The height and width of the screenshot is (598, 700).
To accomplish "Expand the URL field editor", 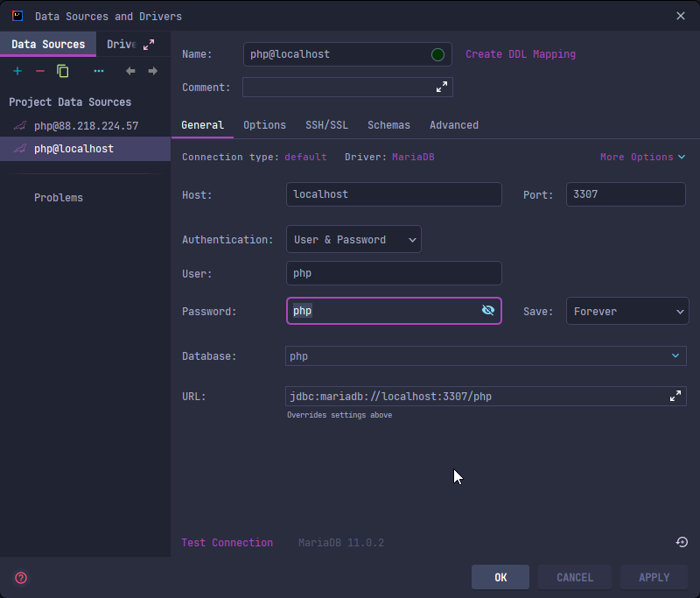I will 675,396.
